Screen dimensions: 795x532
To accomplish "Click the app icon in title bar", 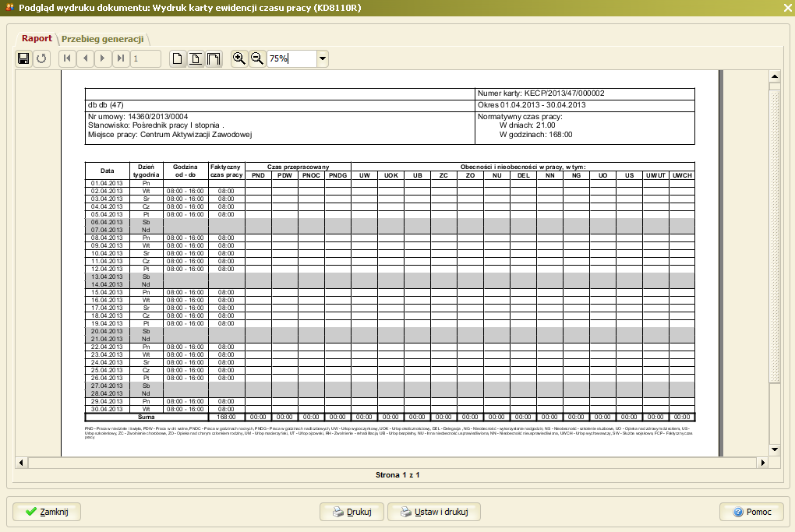I will (9, 8).
